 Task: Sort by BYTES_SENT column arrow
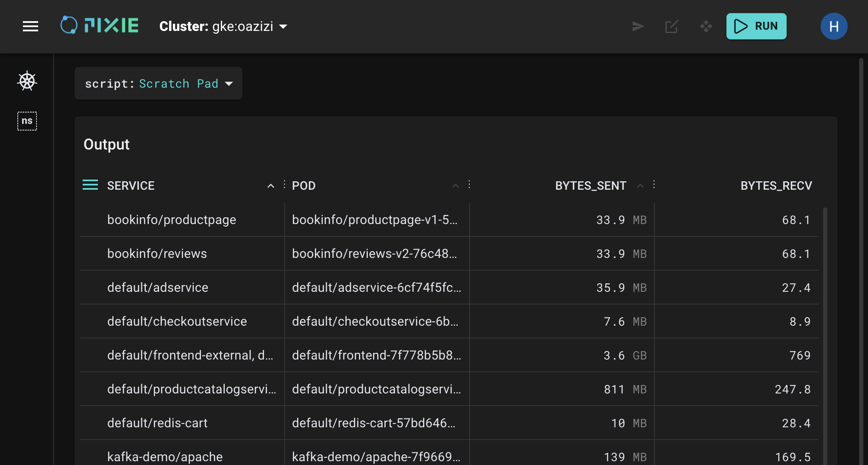point(640,185)
